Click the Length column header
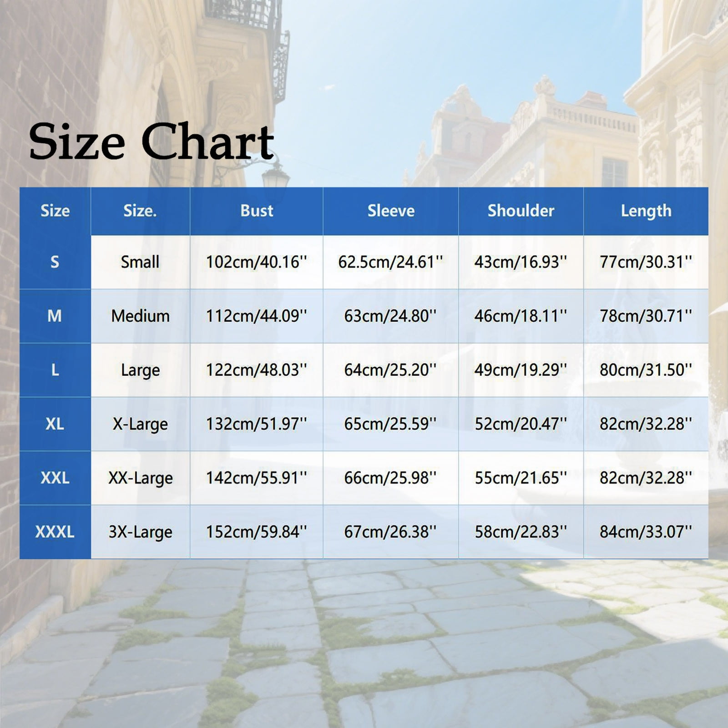The height and width of the screenshot is (728, 728). coord(646,211)
